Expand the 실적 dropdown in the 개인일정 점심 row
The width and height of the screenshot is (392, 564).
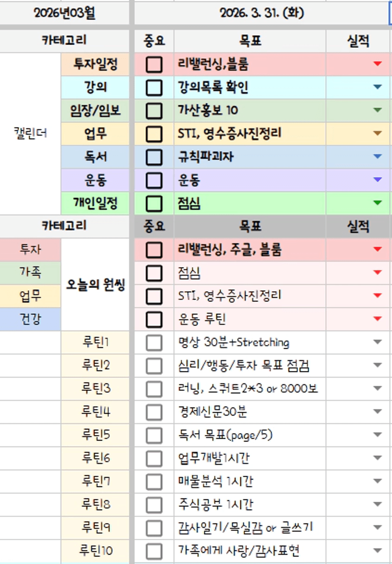tap(377, 203)
